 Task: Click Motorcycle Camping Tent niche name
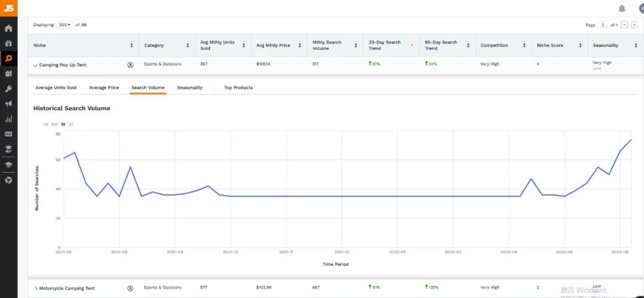(x=67, y=288)
